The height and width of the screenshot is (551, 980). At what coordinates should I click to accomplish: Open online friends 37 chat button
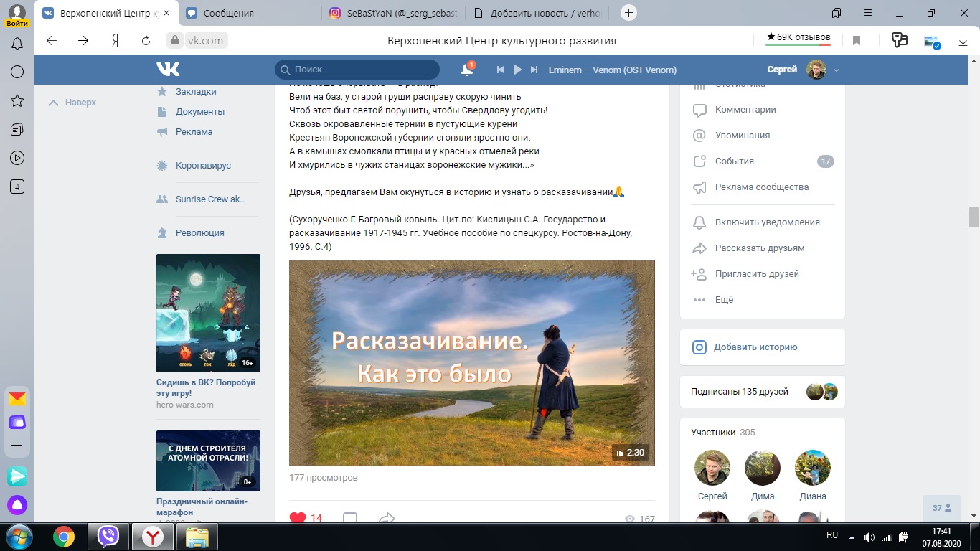942,508
